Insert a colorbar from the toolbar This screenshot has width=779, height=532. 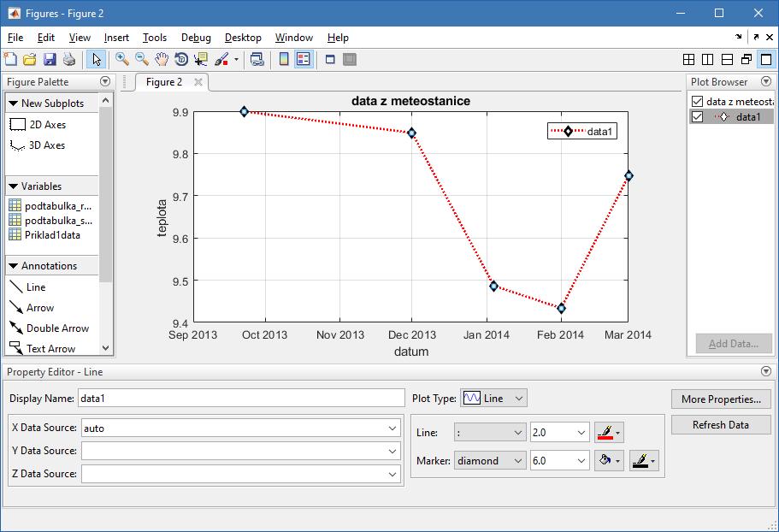click(x=284, y=60)
